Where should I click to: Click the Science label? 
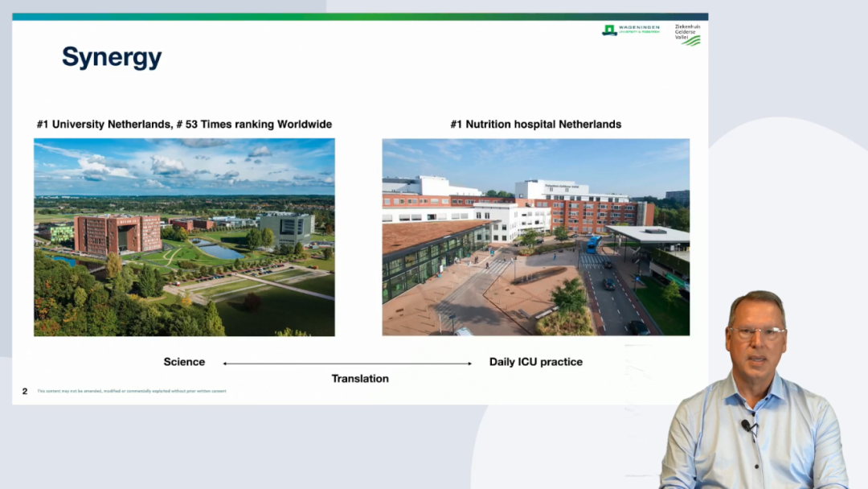pyautogui.click(x=184, y=362)
